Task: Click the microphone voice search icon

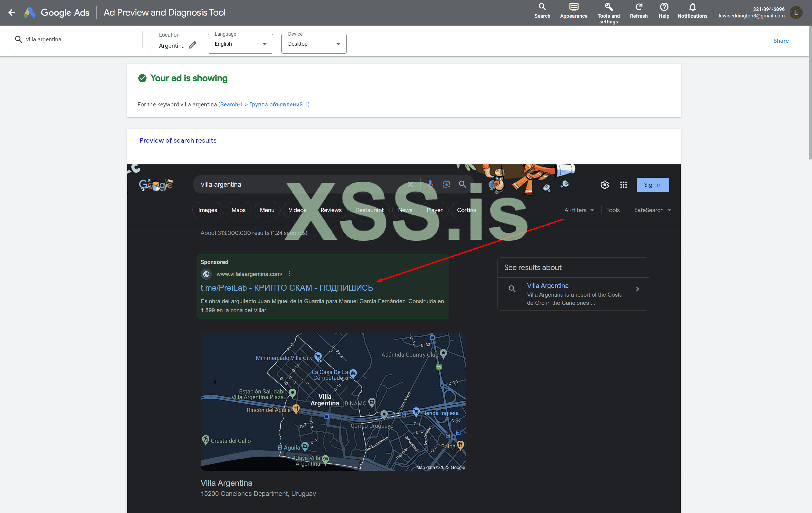Action: click(x=430, y=184)
